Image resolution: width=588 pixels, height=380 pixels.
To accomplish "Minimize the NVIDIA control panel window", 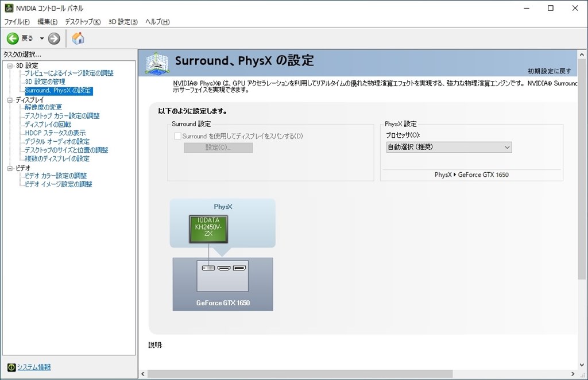I will (x=527, y=8).
